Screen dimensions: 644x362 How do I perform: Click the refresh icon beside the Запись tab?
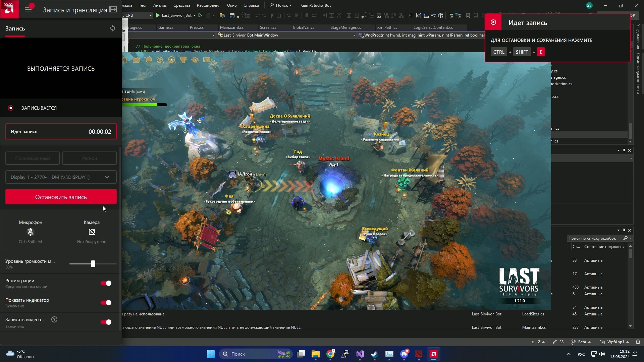(113, 28)
